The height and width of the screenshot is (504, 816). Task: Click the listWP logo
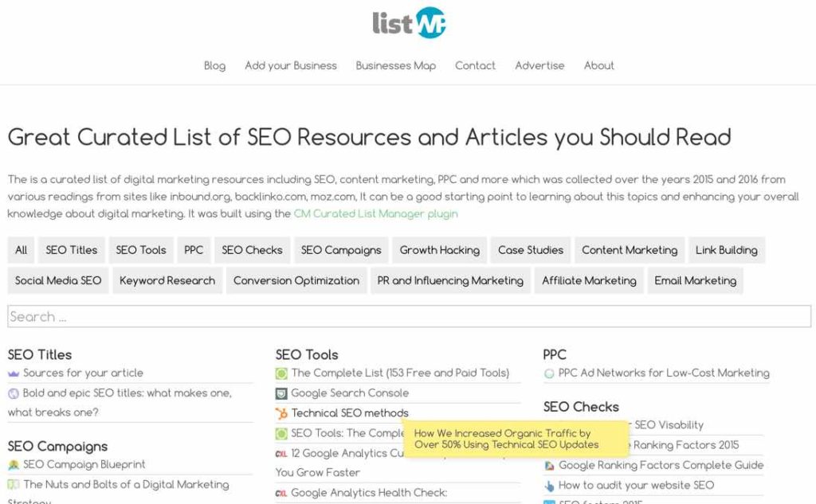409,22
